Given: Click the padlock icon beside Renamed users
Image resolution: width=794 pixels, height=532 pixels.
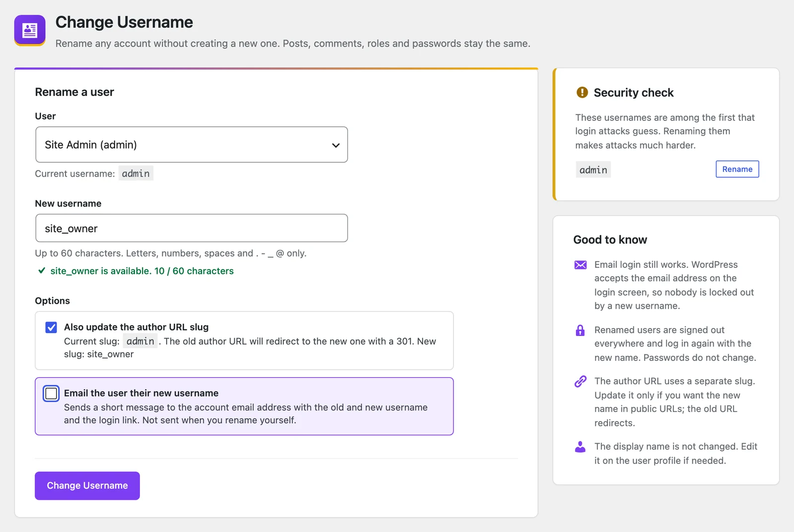Looking at the screenshot, I should (580, 331).
